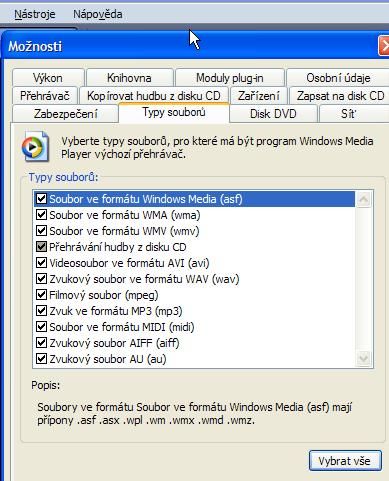Viewport: 389px width, 481px height.
Task: Uncheck Zvukový soubor AIFF (aiff) checkbox
Action: click(x=41, y=343)
